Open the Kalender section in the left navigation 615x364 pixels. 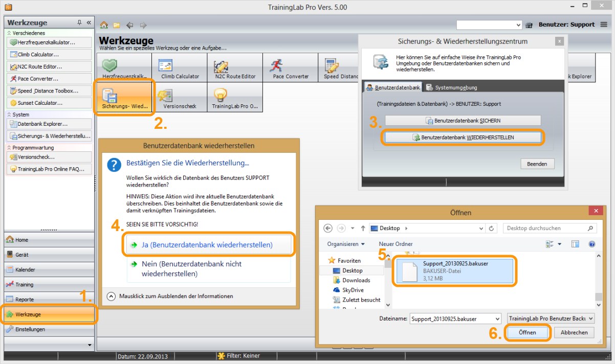tap(49, 269)
